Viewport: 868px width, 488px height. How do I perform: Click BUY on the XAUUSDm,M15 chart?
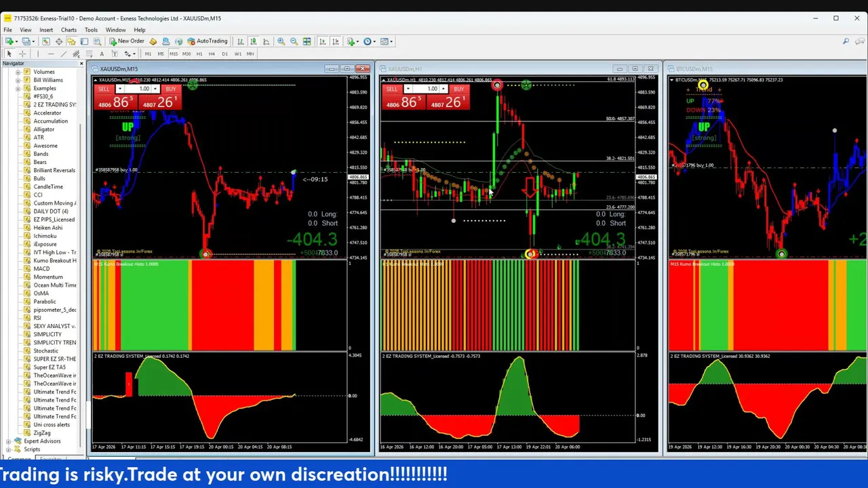click(170, 89)
